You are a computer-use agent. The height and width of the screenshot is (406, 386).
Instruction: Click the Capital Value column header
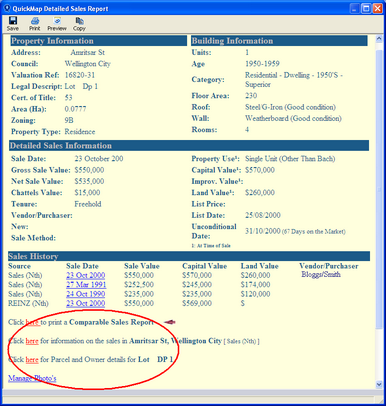[x=204, y=266]
